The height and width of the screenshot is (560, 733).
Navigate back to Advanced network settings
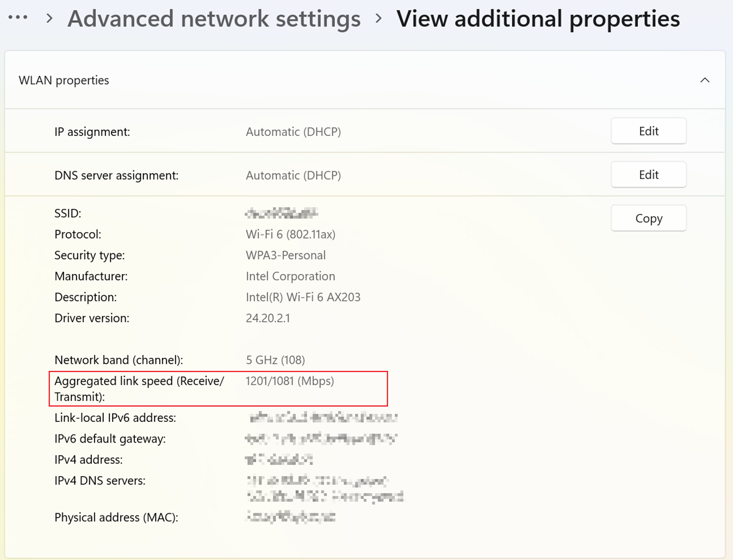coord(214,18)
